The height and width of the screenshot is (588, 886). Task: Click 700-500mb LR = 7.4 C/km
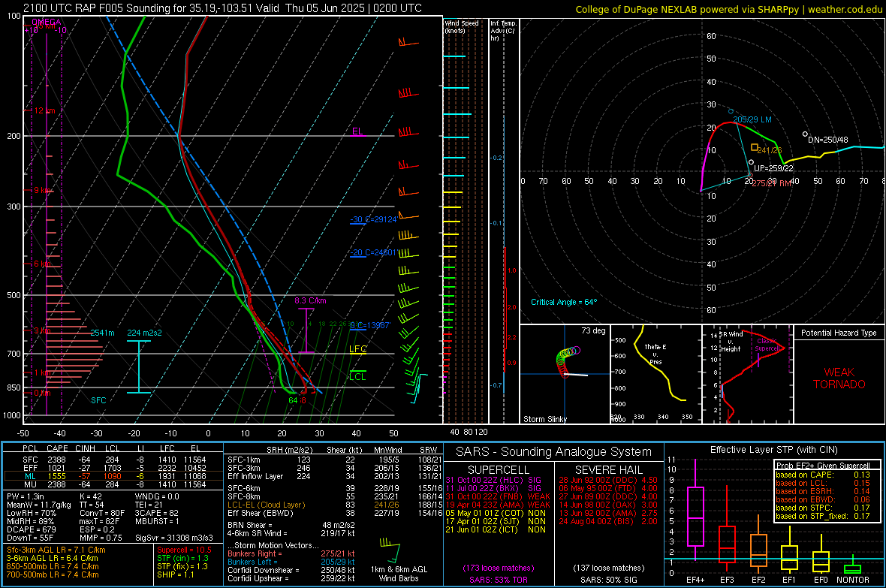53,574
